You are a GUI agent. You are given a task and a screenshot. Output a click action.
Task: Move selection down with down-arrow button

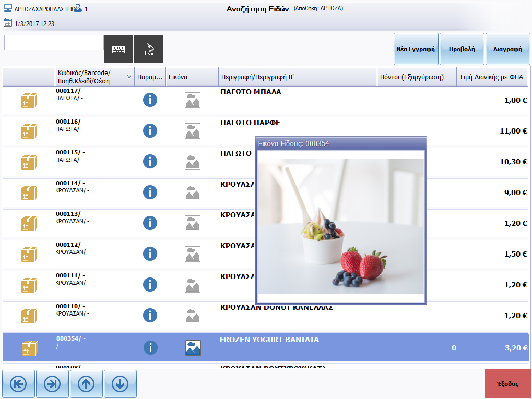(x=120, y=384)
